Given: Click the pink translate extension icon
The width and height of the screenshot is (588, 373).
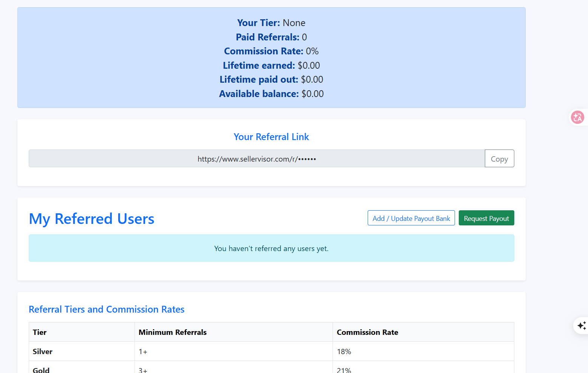Looking at the screenshot, I should click(577, 117).
